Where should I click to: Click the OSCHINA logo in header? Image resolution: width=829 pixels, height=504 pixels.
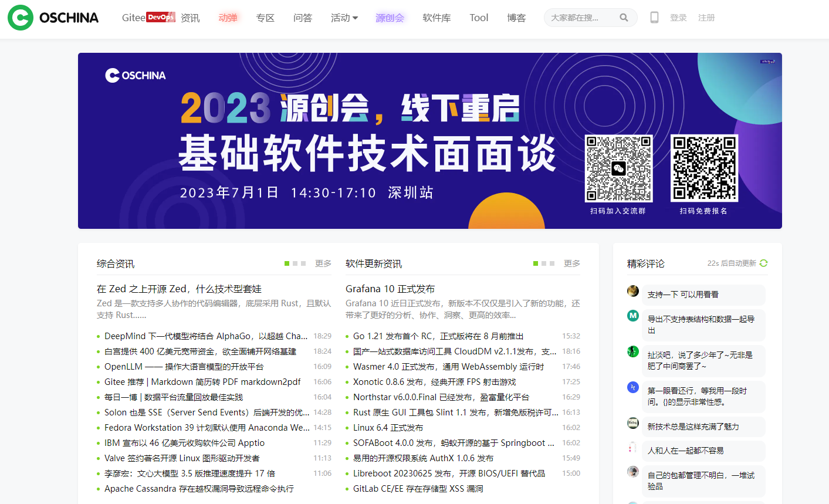point(53,18)
